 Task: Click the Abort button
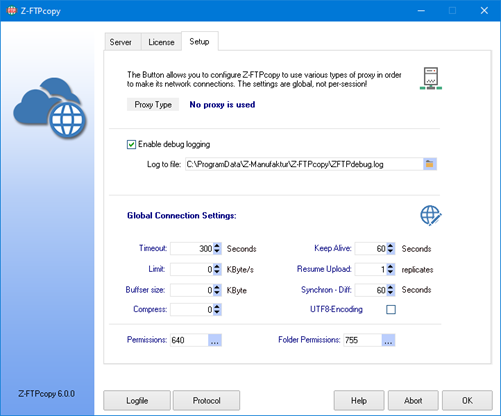(413, 400)
